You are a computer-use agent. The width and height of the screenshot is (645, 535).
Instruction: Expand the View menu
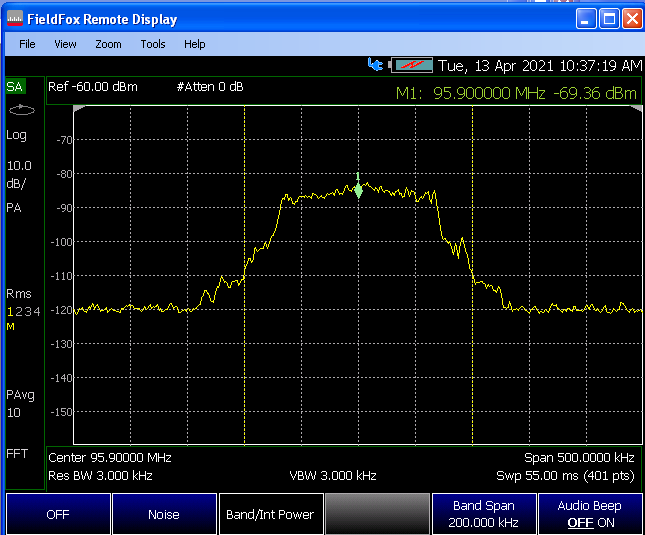(x=65, y=44)
